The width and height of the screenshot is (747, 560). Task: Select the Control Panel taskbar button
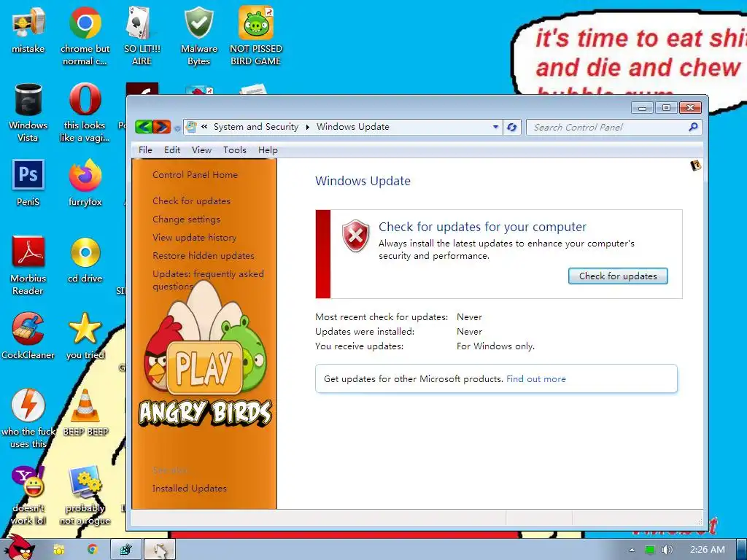coord(126,550)
